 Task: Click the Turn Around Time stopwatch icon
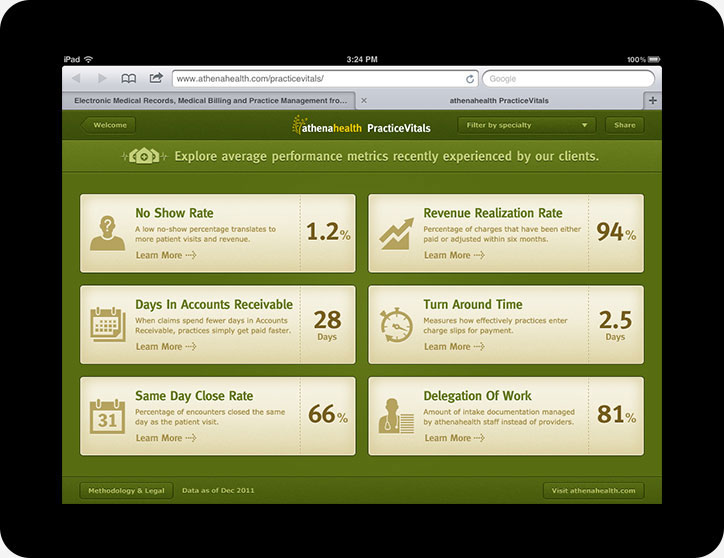pos(396,325)
